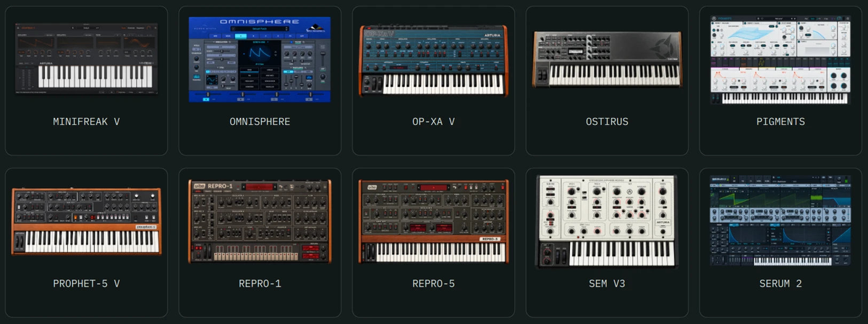Open the Omnisphere synth thumbnail

(260, 59)
